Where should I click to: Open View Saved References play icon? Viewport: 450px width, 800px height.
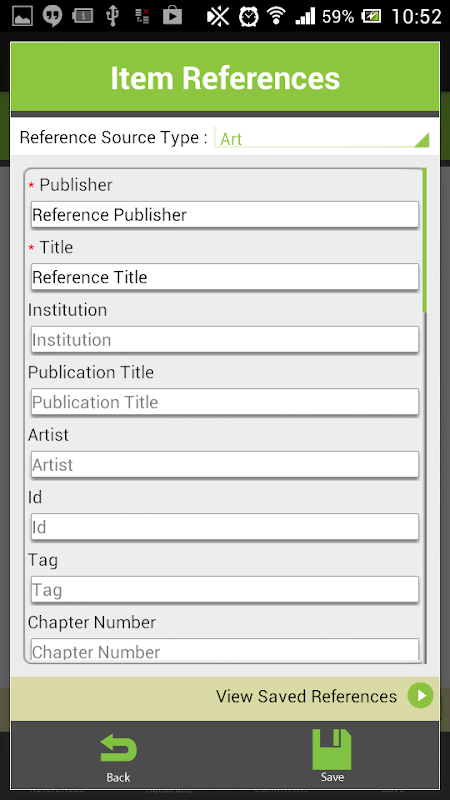click(420, 696)
